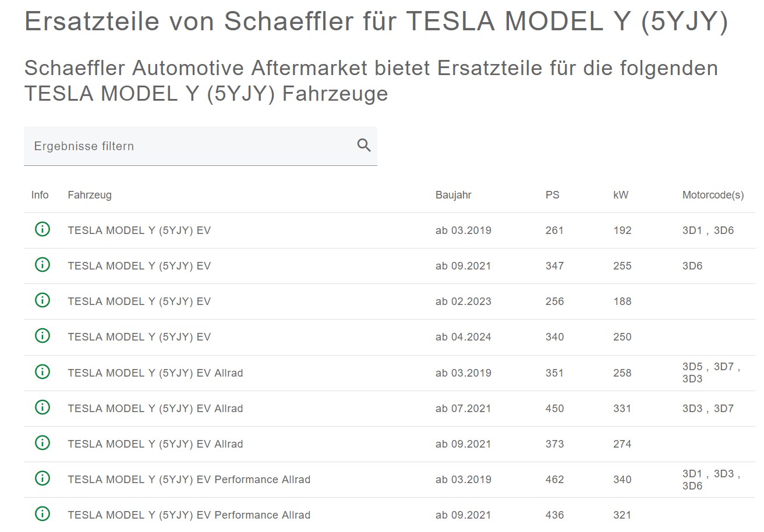Open info for the 347 PS EV variant
Image resolution: width=764 pixels, height=532 pixels.
pyautogui.click(x=41, y=265)
